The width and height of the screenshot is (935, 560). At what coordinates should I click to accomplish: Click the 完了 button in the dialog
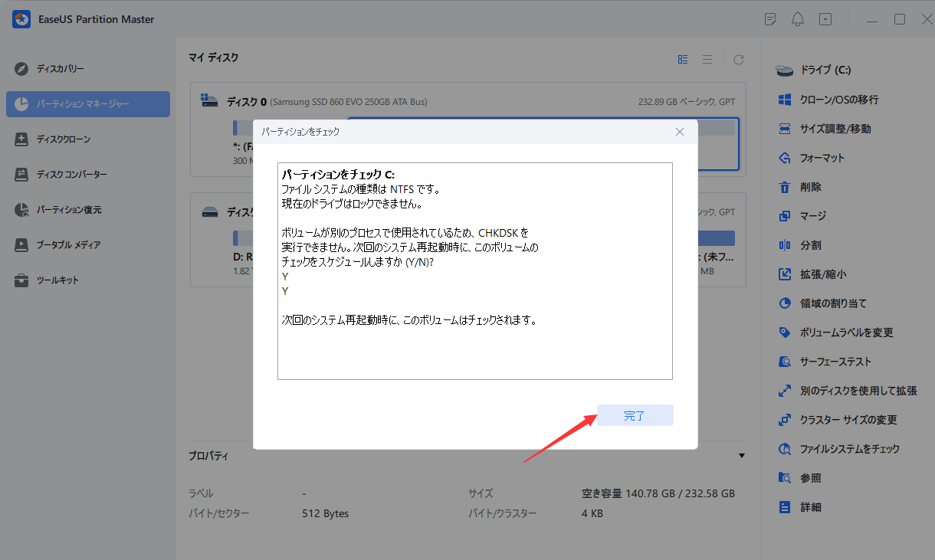tap(635, 415)
